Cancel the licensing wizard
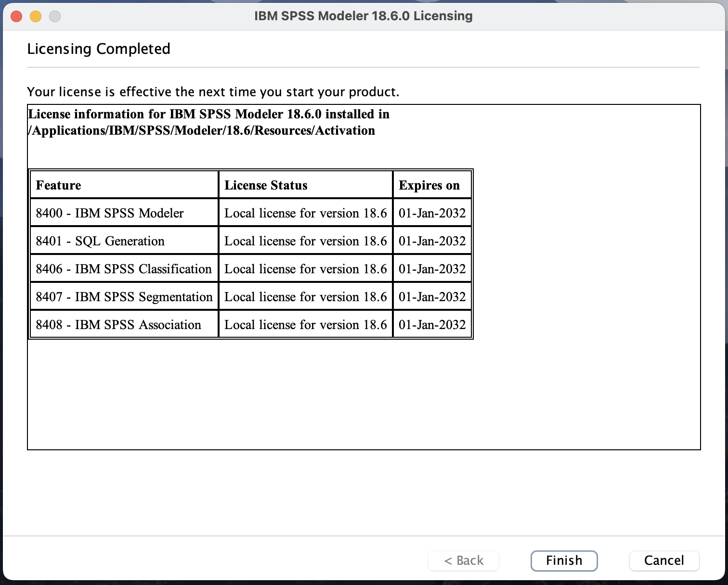728x585 pixels. pyautogui.click(x=664, y=560)
